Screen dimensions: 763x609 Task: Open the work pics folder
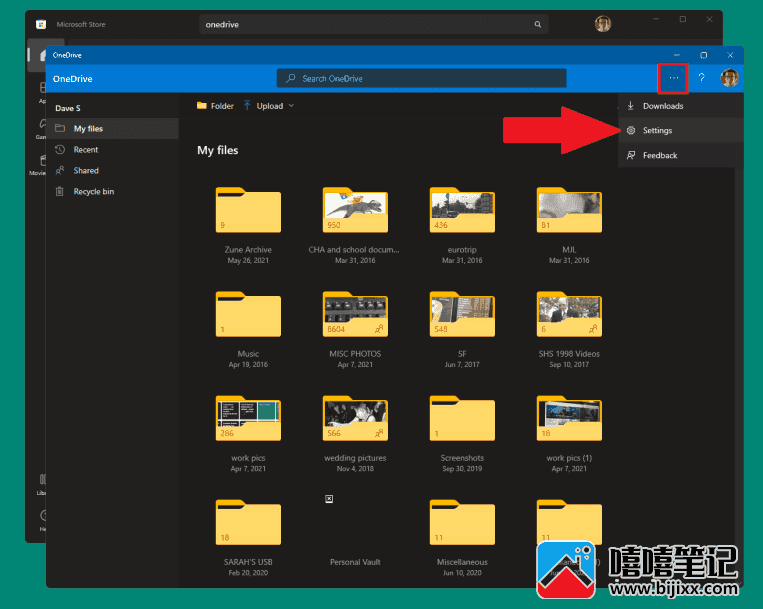coord(248,418)
